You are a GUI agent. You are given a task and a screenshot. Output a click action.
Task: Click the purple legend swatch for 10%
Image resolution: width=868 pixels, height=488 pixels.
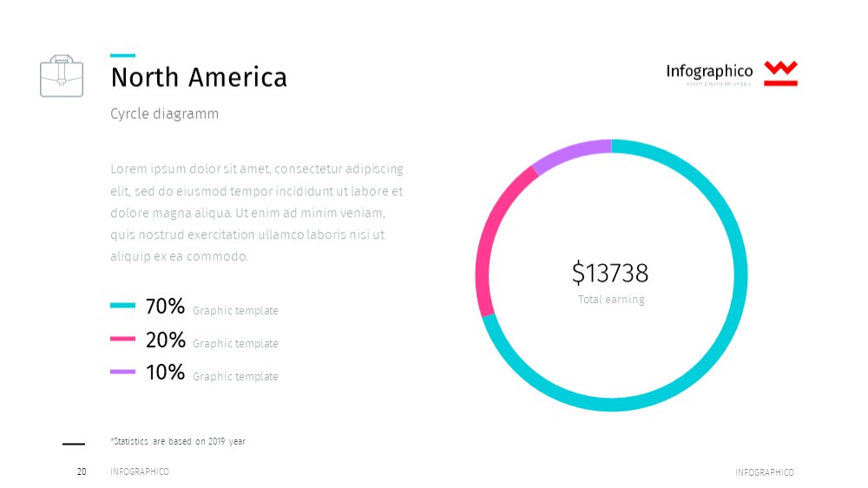coord(123,372)
